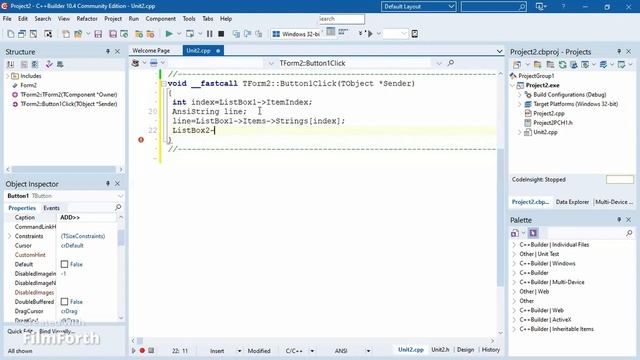Switch to the Welcome Page tab

(x=151, y=51)
